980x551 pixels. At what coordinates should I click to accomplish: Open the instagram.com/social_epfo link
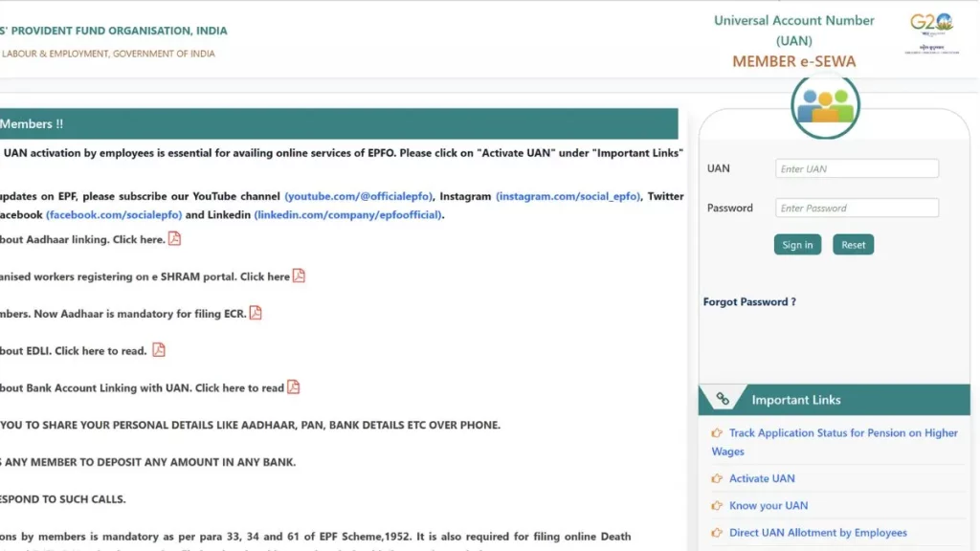point(568,196)
